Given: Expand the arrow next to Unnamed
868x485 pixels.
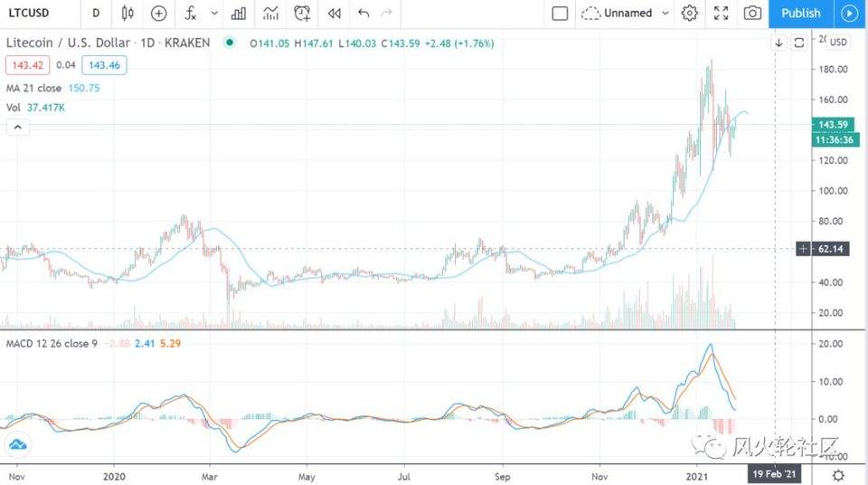Looking at the screenshot, I should click(x=665, y=14).
